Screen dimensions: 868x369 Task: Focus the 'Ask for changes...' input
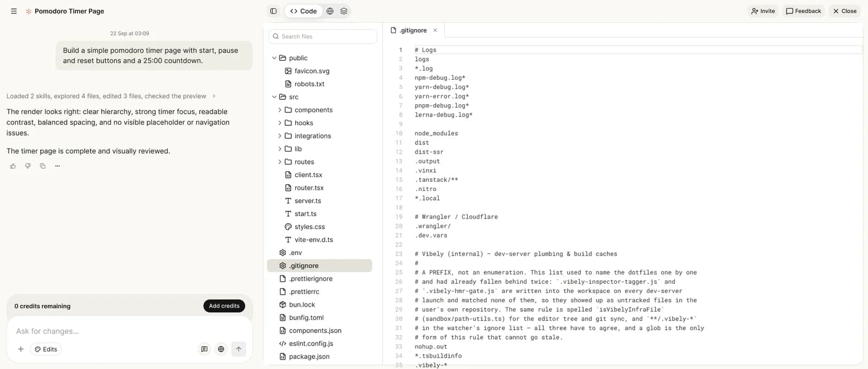(x=129, y=331)
